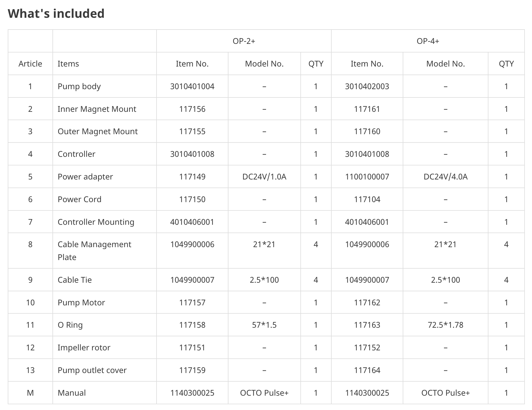Select the OP-4+ column header
This screenshot has width=532, height=410.
[x=428, y=41]
